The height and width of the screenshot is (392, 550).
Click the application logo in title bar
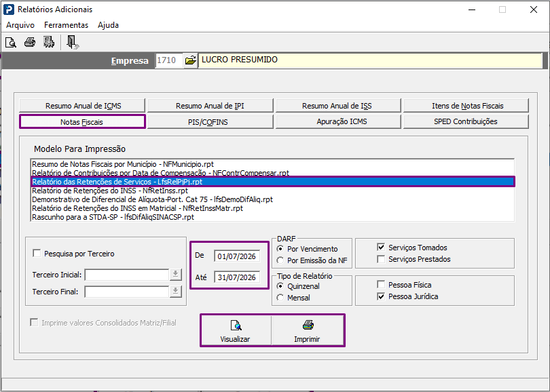[9, 9]
